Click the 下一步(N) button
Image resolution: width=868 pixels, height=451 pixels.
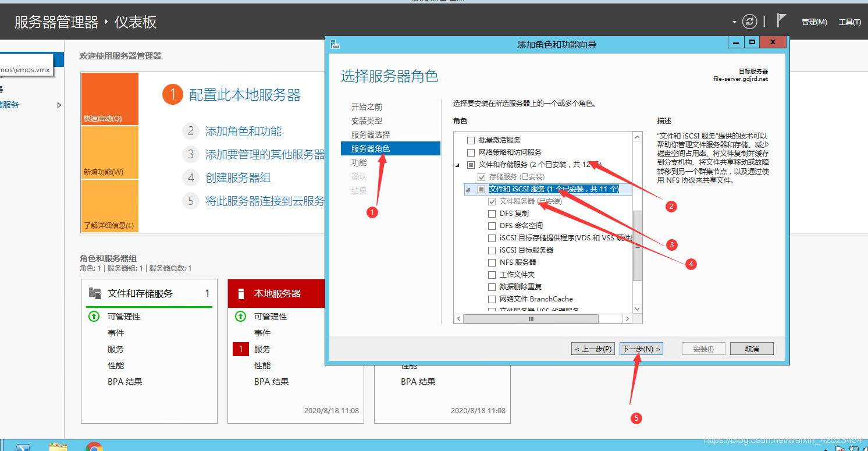click(x=641, y=349)
